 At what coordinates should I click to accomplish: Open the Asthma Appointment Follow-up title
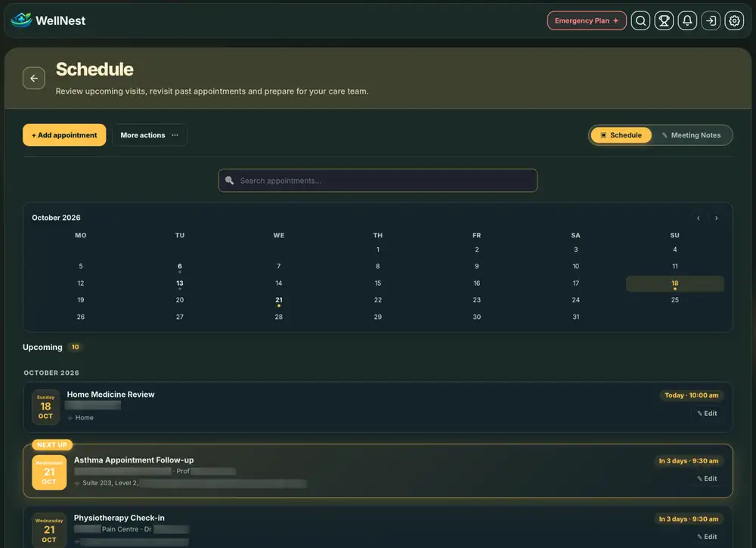click(x=134, y=460)
